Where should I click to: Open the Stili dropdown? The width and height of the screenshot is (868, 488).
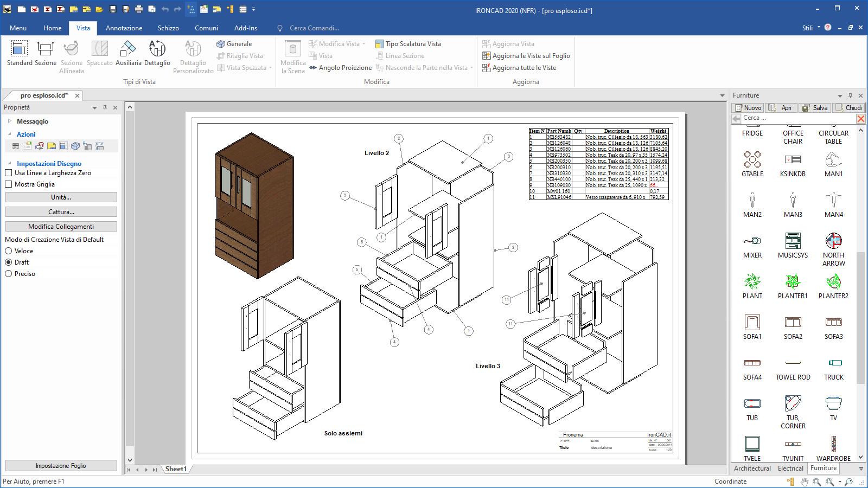[x=810, y=28]
